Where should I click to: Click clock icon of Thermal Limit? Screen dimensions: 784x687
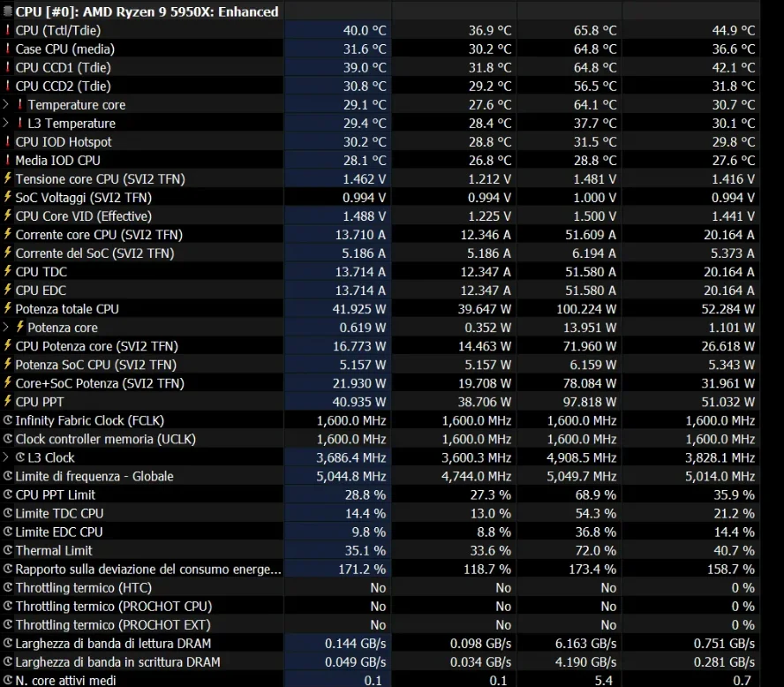pyautogui.click(x=7, y=550)
